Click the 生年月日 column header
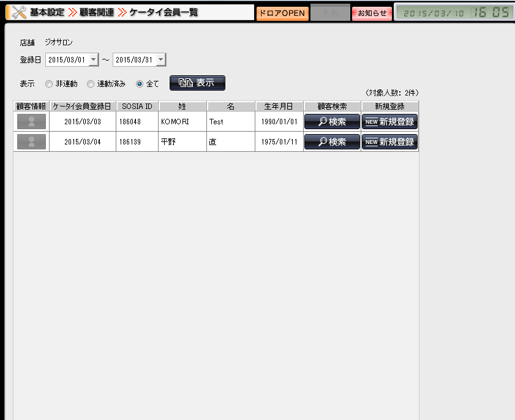 279,106
